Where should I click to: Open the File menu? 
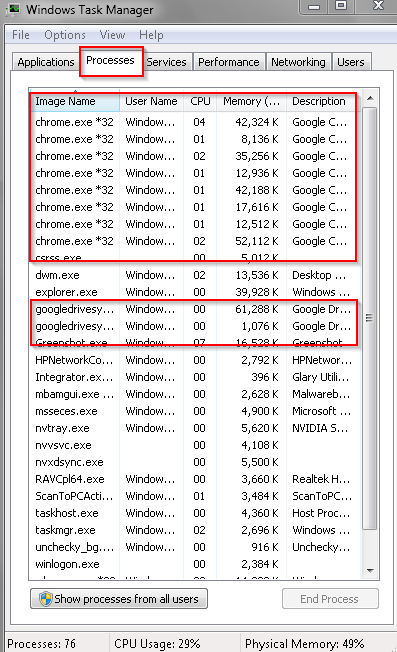21,35
